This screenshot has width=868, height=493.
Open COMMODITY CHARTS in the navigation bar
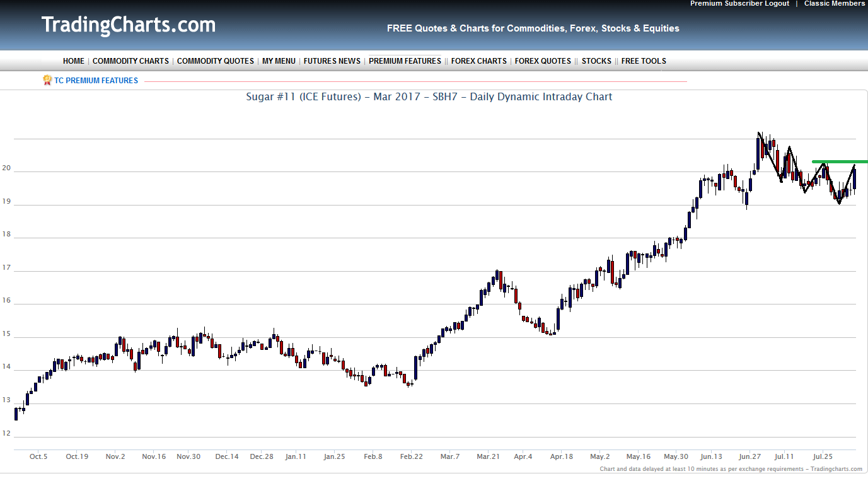tap(130, 61)
